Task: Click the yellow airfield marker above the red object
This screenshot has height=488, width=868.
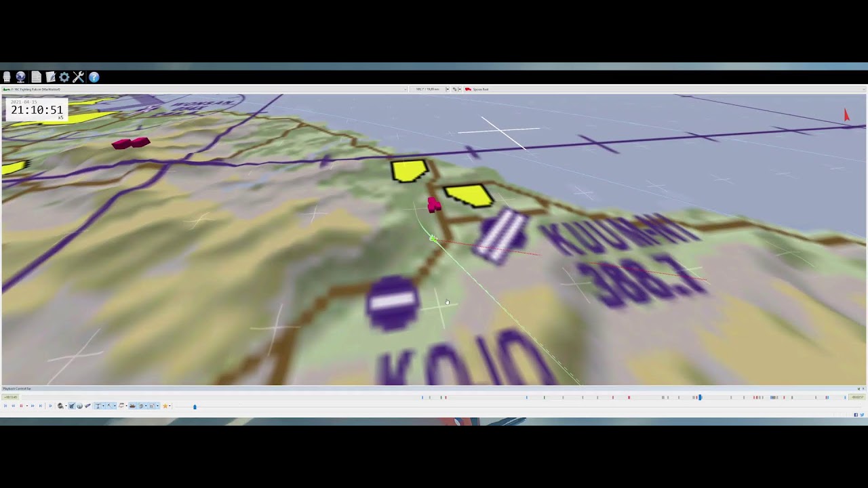Action: coord(409,171)
